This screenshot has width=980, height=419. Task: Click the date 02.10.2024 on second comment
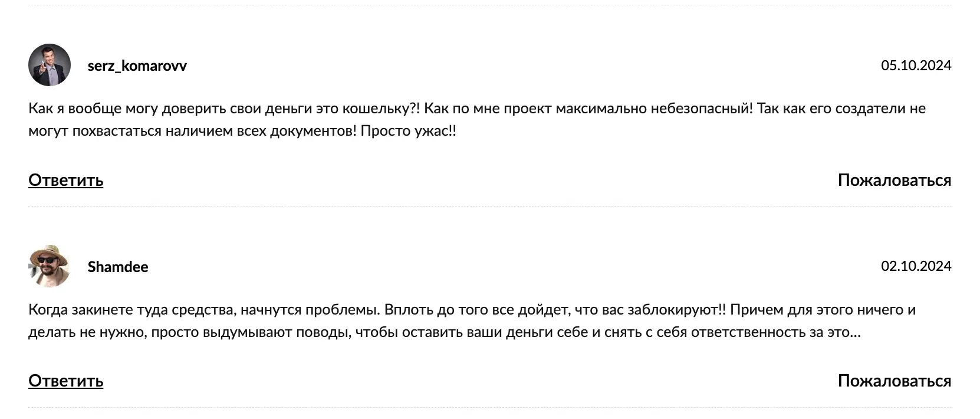[916, 267]
